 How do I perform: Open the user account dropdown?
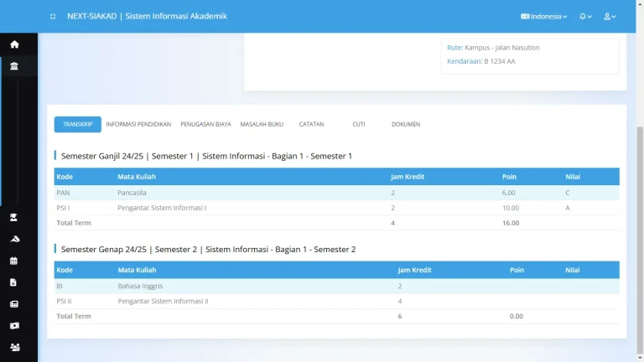pyautogui.click(x=610, y=17)
